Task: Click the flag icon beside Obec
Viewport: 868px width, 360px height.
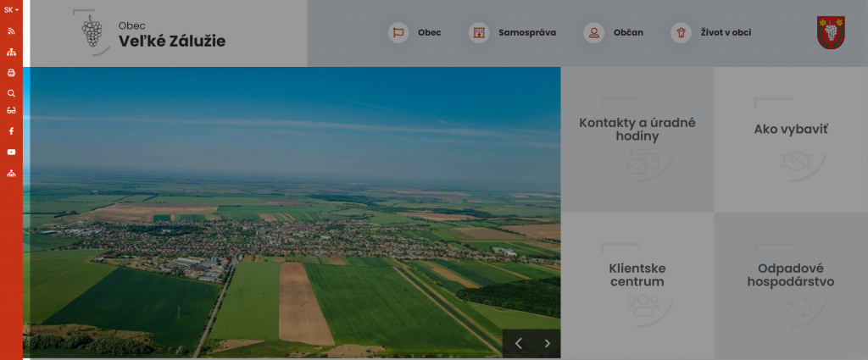Action: 398,33
